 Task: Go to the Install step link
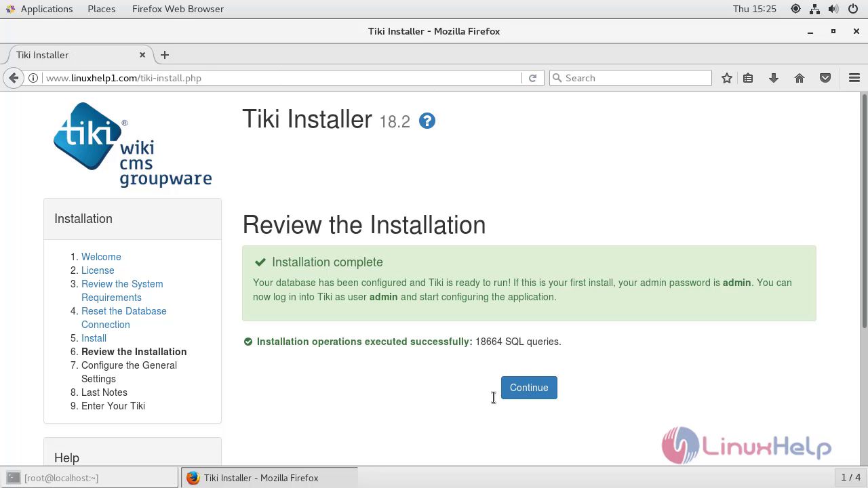[94, 338]
